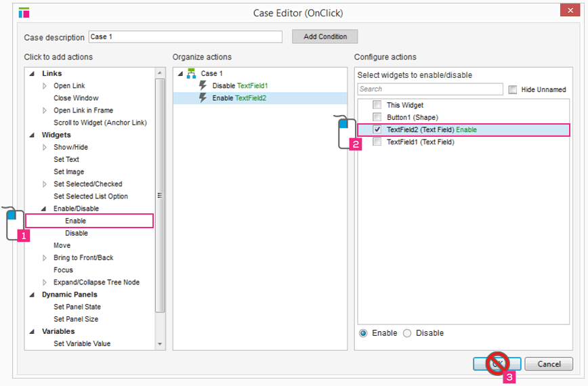Select the Enable radio button
Viewport: 588px width, 386px height.
click(x=364, y=333)
